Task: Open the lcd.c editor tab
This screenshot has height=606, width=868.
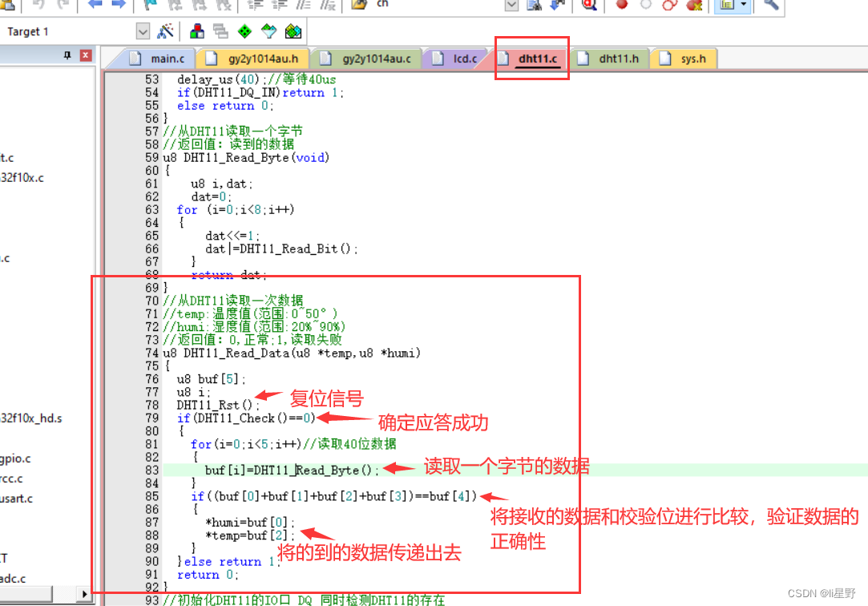Action: [464, 59]
